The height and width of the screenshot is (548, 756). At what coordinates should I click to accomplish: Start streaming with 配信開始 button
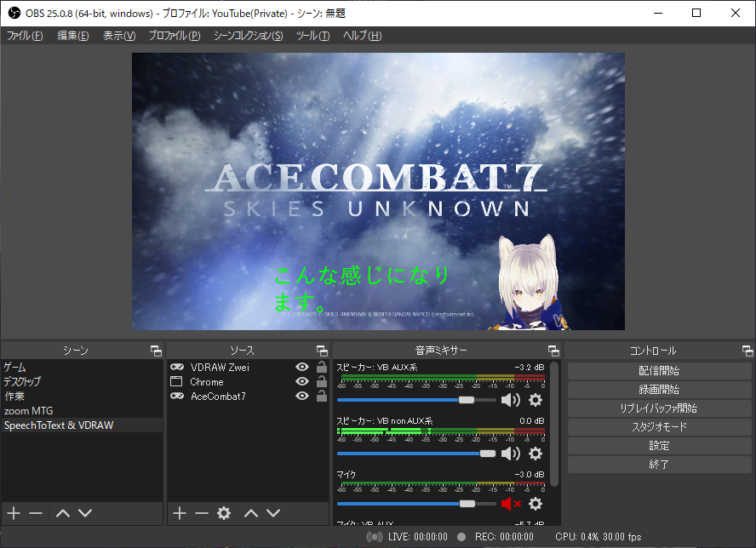point(659,371)
